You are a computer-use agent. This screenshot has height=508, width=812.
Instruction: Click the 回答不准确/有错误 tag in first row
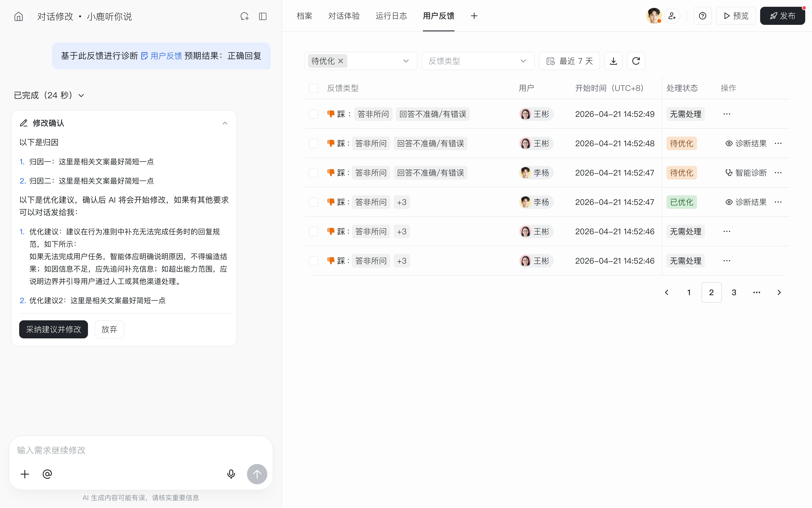pyautogui.click(x=433, y=114)
